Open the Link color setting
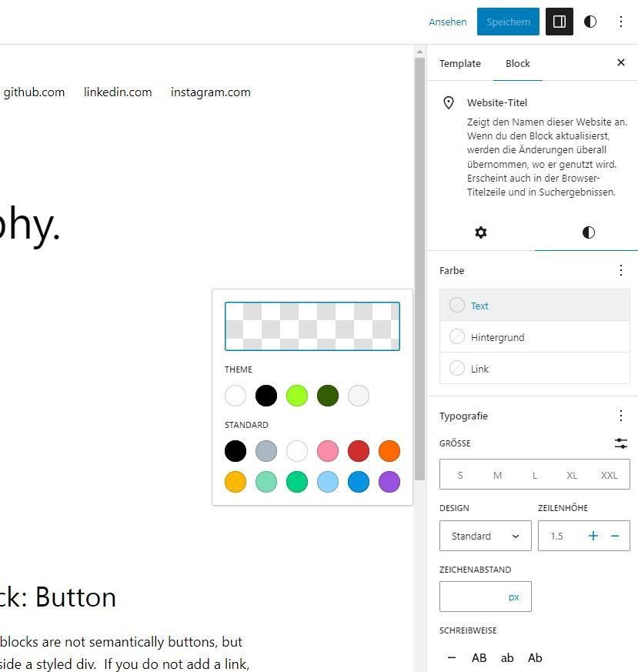The height and width of the screenshot is (672, 638). click(x=535, y=368)
